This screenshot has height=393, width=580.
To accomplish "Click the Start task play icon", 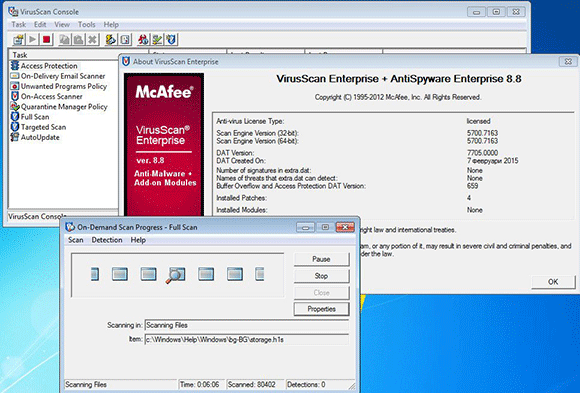I will (x=33, y=39).
